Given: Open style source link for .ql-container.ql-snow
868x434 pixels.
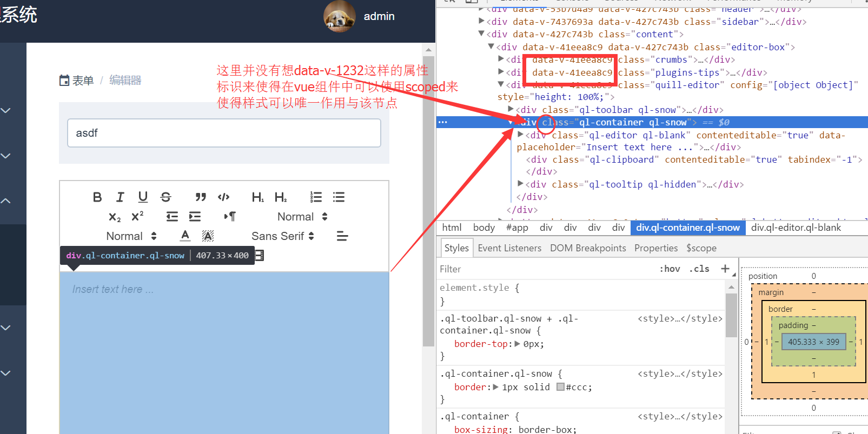Looking at the screenshot, I should pos(680,374).
